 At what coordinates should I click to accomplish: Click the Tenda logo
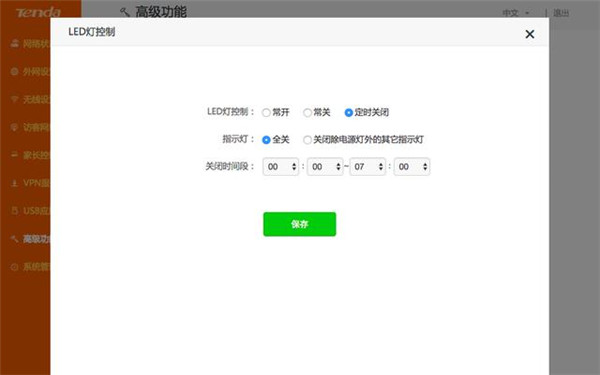pos(38,12)
